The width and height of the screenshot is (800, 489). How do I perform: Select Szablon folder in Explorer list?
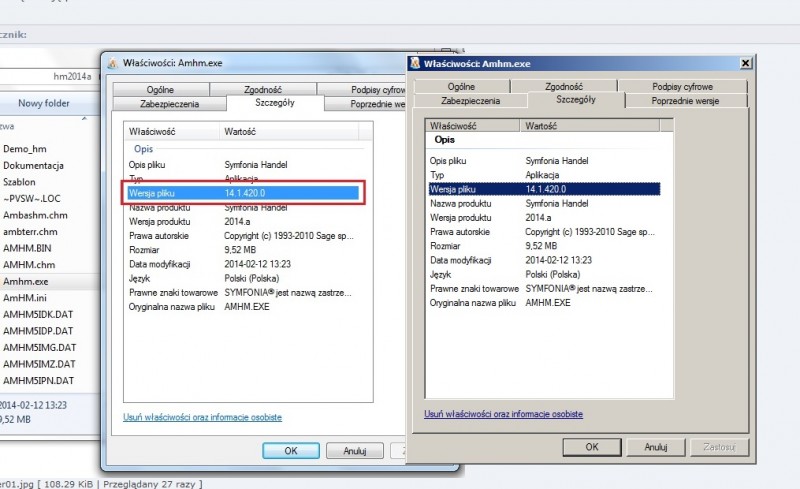click(19, 182)
